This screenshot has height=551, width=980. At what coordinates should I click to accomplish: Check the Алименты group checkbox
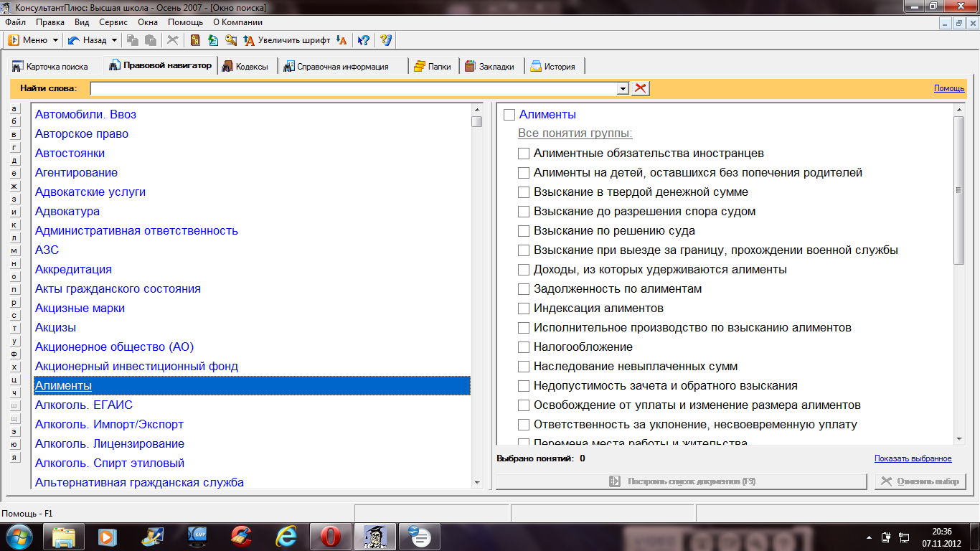pos(509,115)
